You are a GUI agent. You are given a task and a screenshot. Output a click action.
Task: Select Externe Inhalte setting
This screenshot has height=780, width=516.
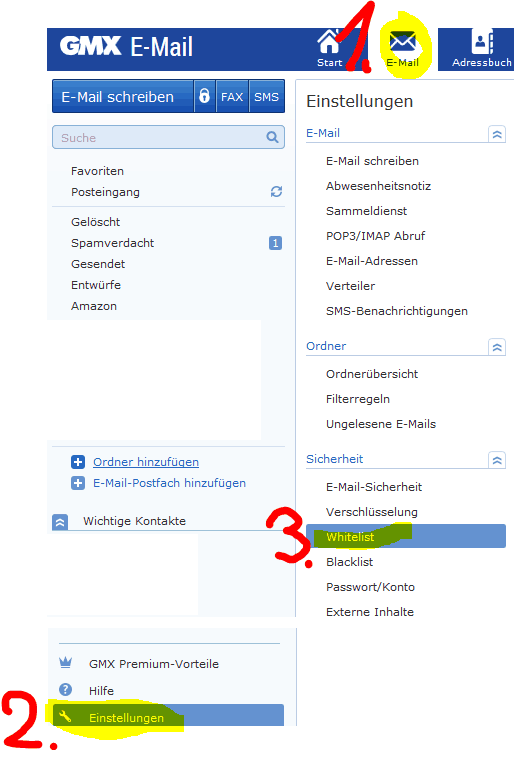click(x=370, y=612)
